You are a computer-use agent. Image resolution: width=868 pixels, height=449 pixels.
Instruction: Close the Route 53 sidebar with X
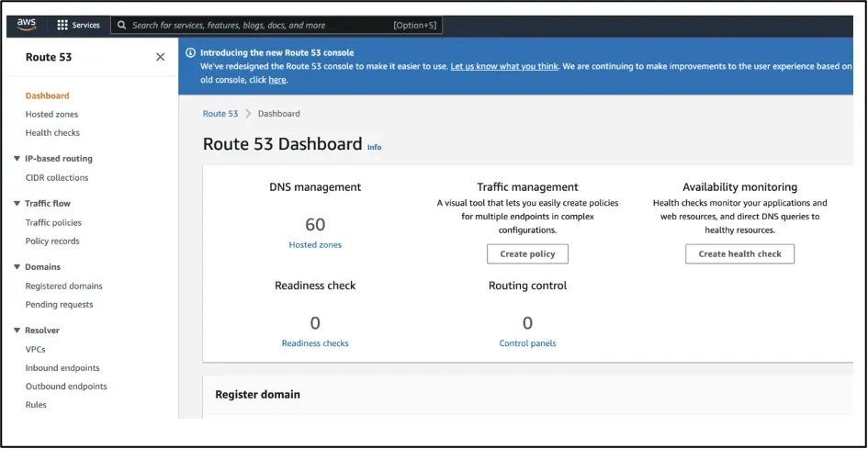click(160, 57)
